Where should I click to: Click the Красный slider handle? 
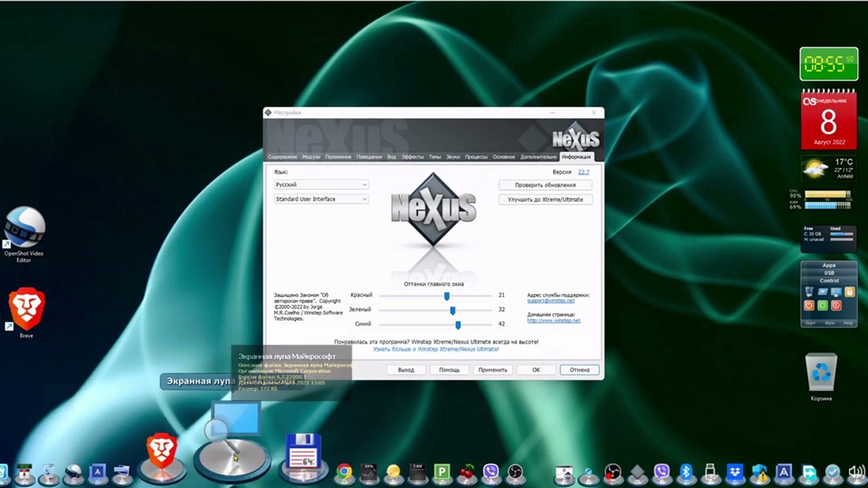coord(446,296)
